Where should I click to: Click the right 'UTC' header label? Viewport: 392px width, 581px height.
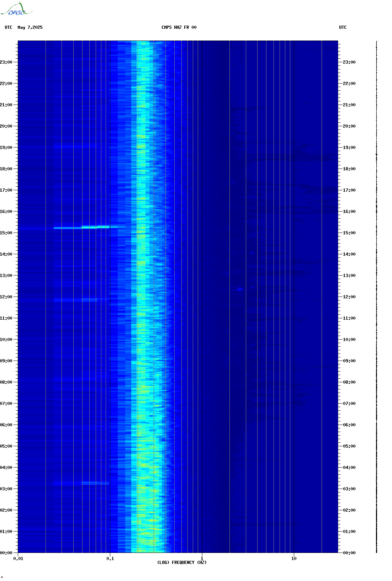tap(343, 27)
